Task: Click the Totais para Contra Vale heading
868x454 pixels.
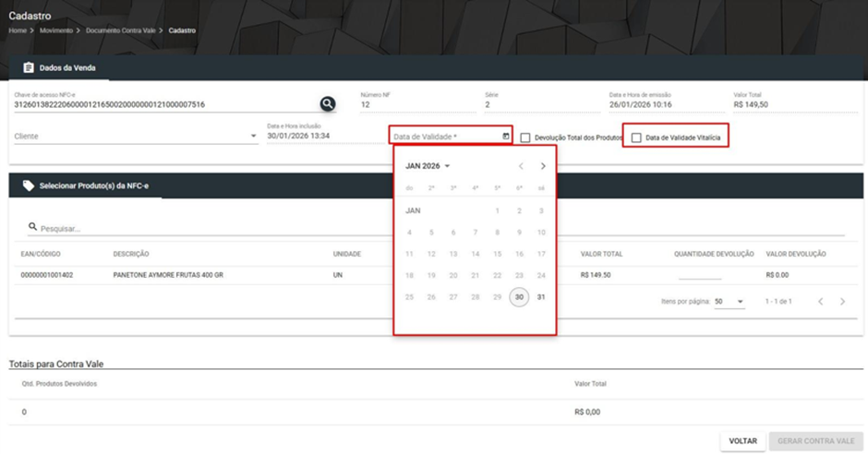Action: coord(56,364)
